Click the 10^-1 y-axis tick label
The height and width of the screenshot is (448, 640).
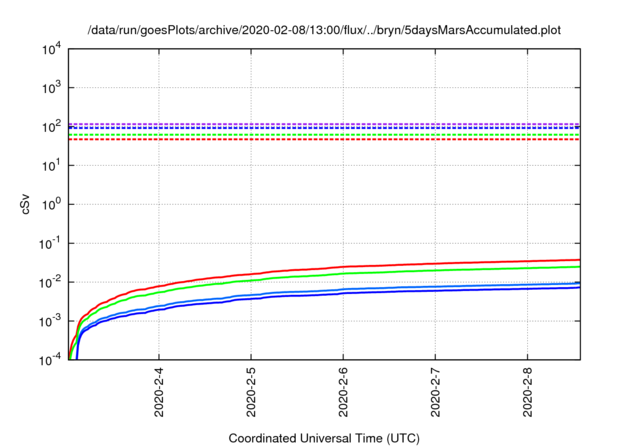(x=50, y=243)
